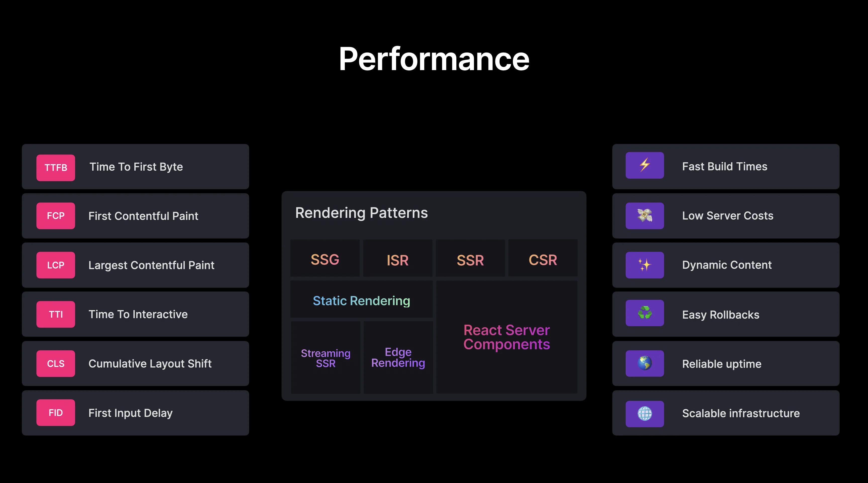The width and height of the screenshot is (868, 483).
Task: Click the pink TTFB badge
Action: [x=56, y=168]
